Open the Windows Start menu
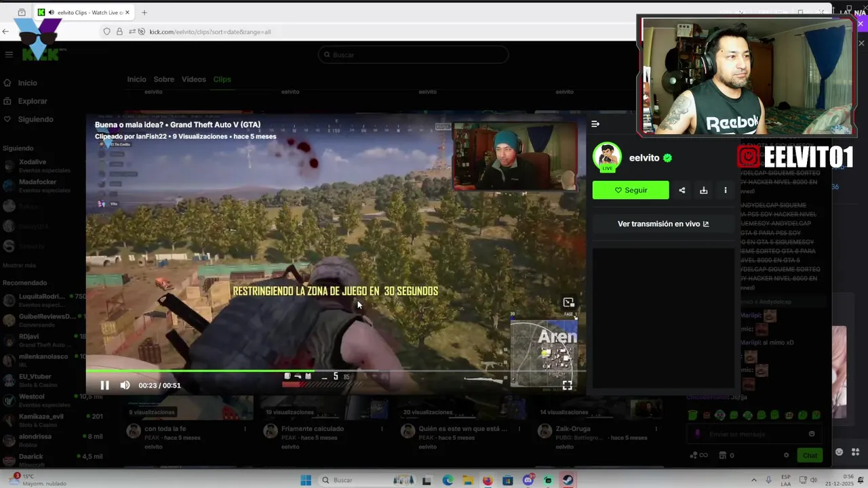 (x=306, y=480)
